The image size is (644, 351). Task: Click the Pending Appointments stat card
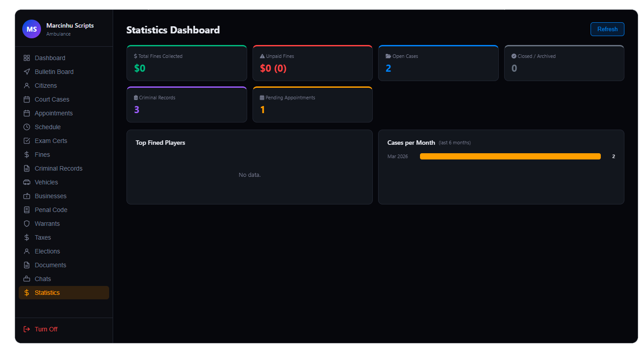[x=312, y=105]
